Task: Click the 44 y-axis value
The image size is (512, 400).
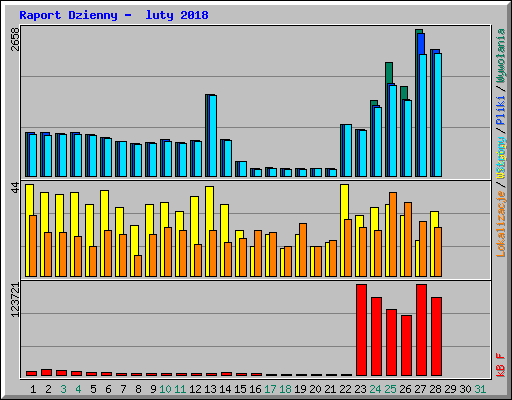Action: [15, 187]
